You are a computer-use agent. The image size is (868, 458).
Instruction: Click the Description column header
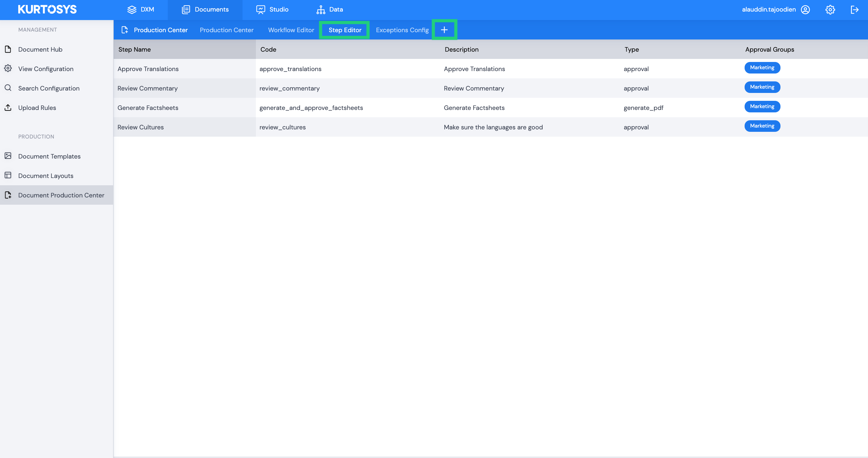click(461, 50)
